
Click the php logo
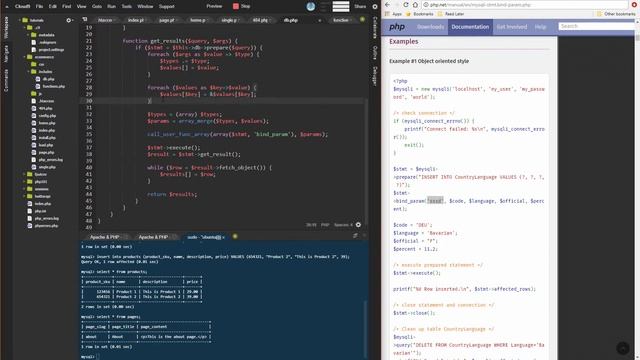(x=397, y=27)
